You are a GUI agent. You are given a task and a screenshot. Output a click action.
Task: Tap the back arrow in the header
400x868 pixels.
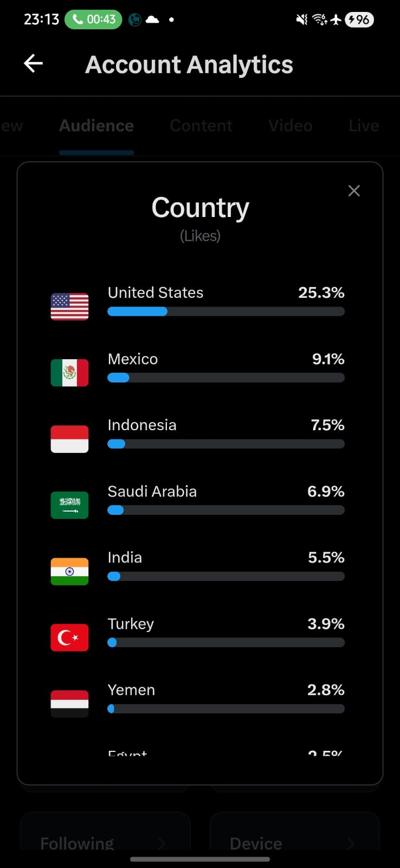33,63
